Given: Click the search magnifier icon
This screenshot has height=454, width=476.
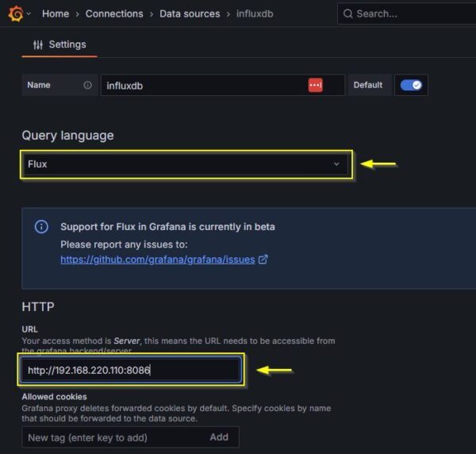Looking at the screenshot, I should [x=348, y=13].
